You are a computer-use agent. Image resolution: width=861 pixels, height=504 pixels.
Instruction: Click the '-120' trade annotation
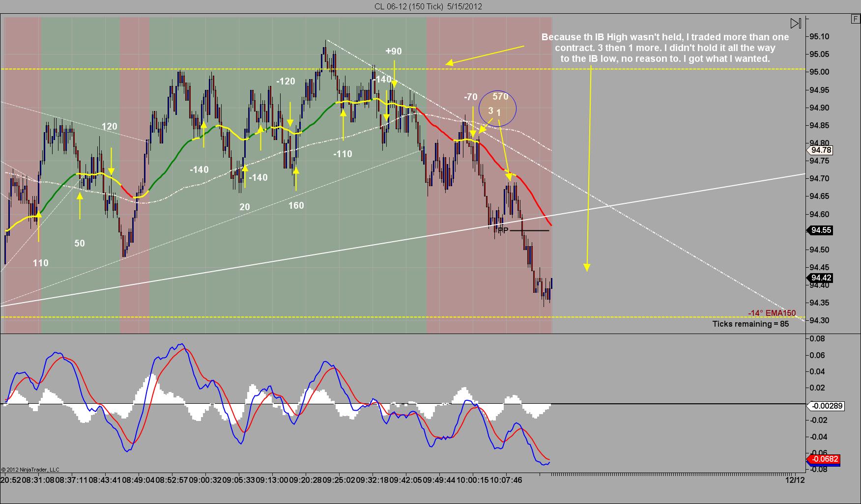pos(286,82)
